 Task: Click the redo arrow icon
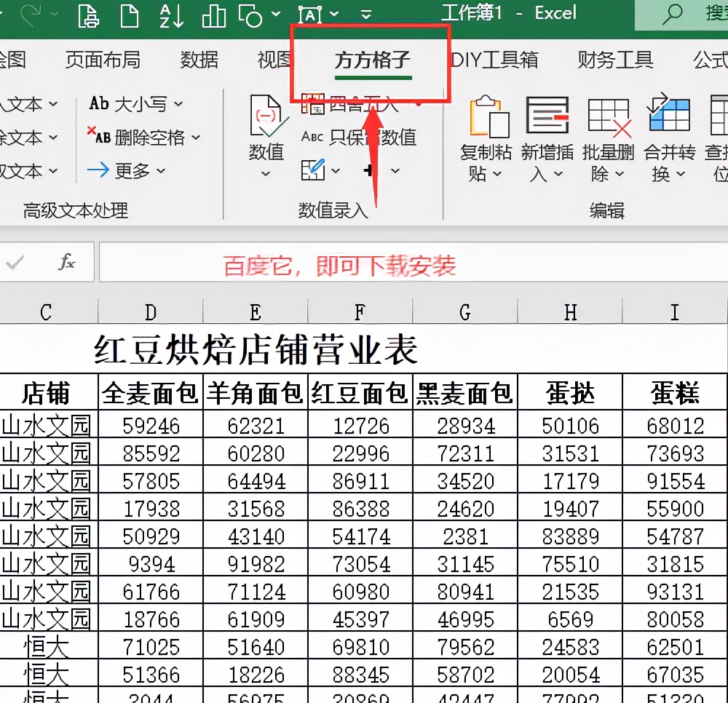(31, 15)
